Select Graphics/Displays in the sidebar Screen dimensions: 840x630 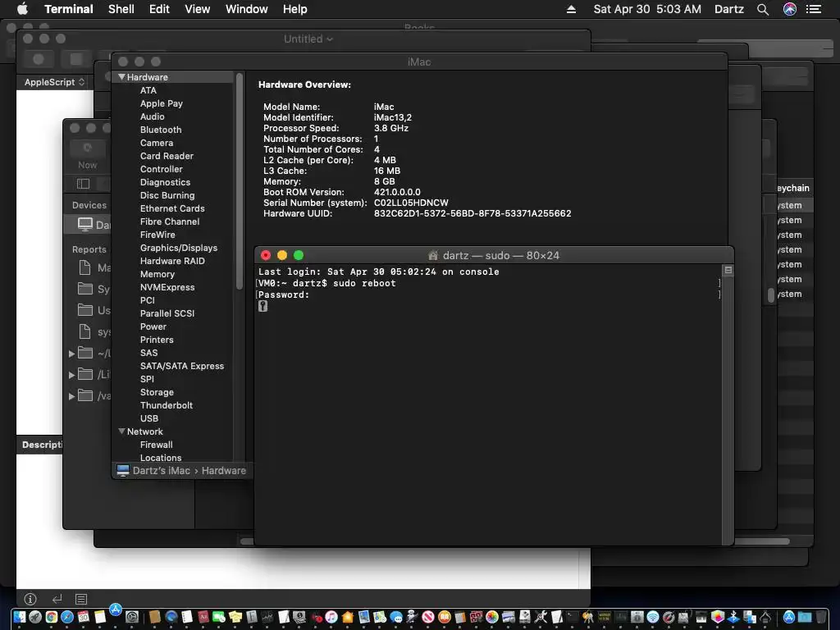[178, 248]
